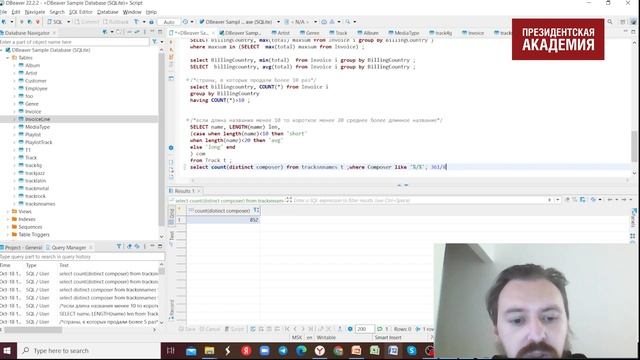Open the N/A schema selector dropdown
This screenshot has width=640, height=360.
[x=315, y=22]
